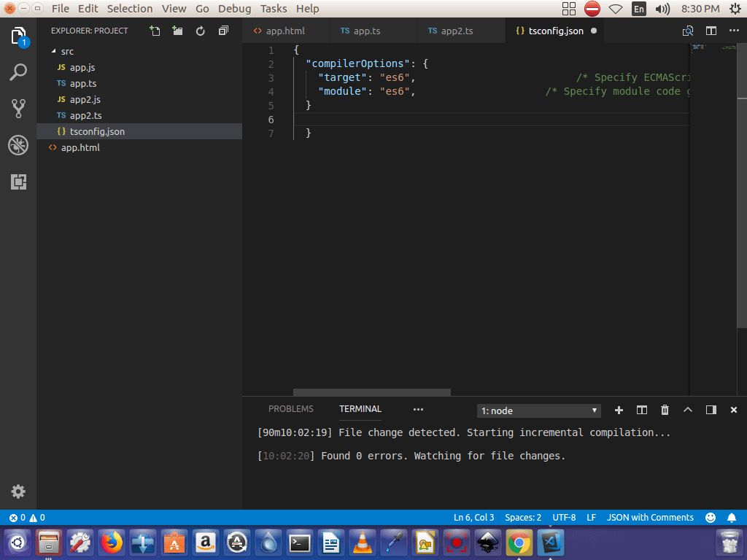The image size is (747, 560).
Task: Open the Source Control view
Action: (18, 109)
